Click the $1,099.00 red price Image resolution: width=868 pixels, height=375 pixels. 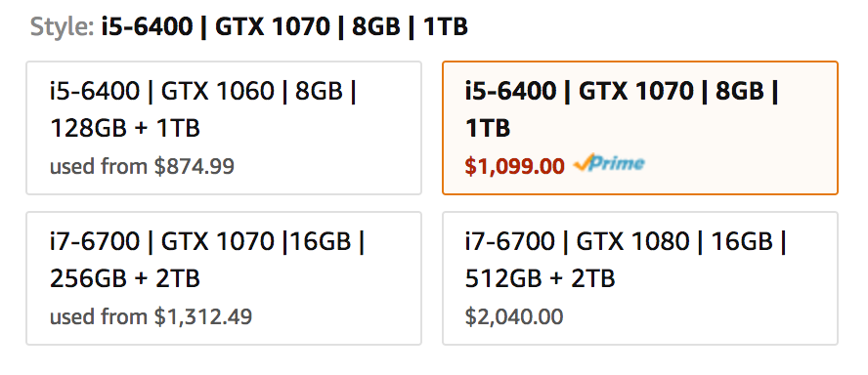(x=514, y=166)
